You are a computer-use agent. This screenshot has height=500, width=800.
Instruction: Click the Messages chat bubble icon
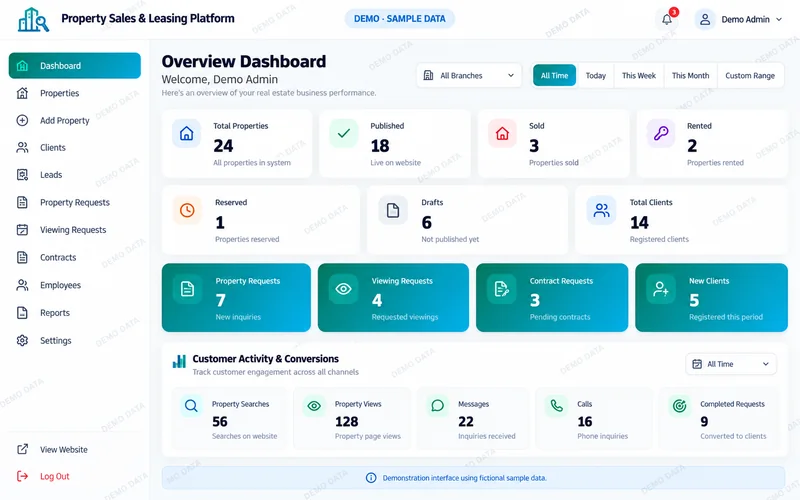[x=437, y=406]
